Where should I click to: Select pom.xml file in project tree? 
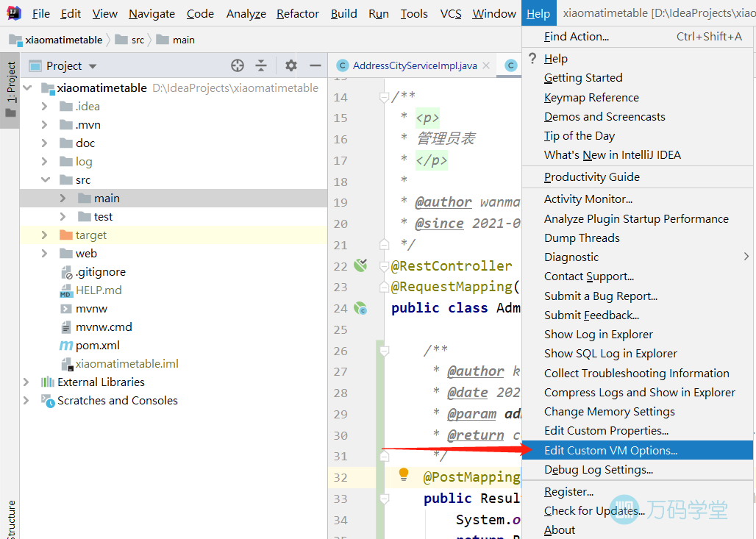point(97,346)
